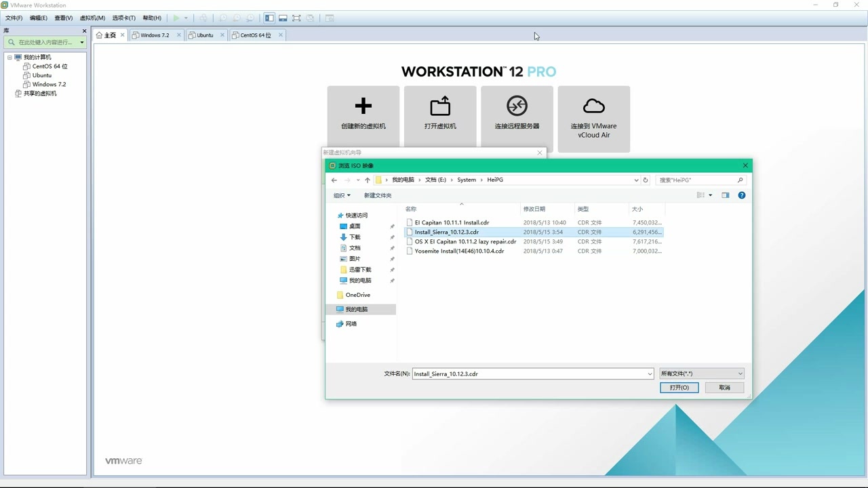The width and height of the screenshot is (868, 488).
Task: Click System in the address breadcrumb
Action: pyautogui.click(x=467, y=180)
